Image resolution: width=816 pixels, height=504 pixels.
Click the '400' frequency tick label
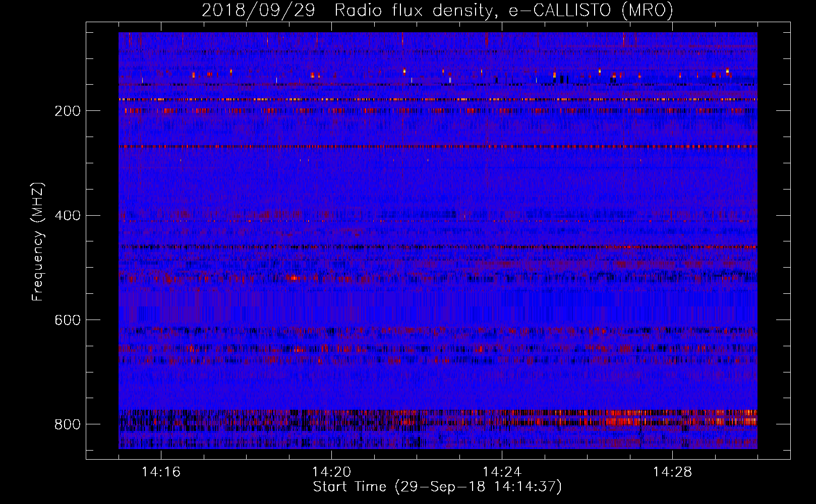pyautogui.click(x=68, y=216)
